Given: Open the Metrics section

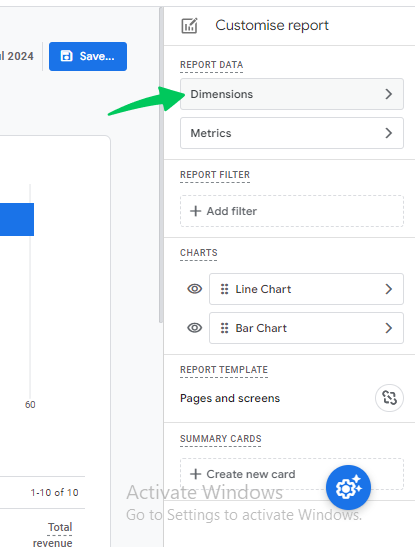Looking at the screenshot, I should [292, 133].
